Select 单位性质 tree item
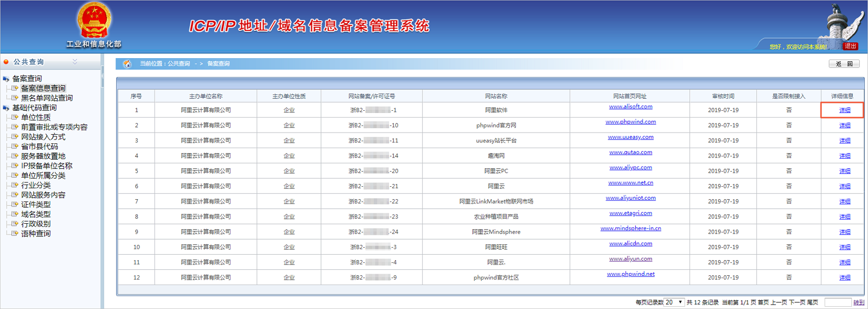 click(36, 117)
